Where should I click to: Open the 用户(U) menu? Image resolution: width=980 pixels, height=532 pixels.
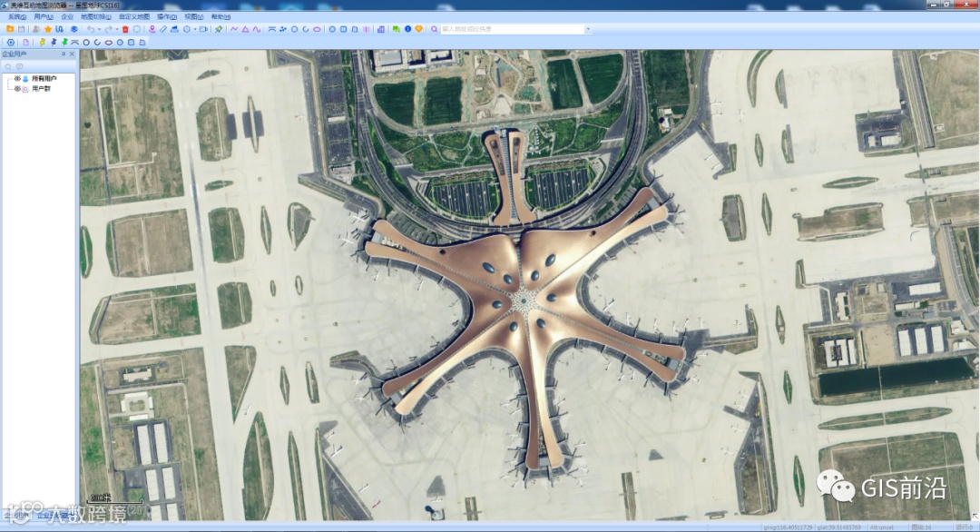coord(44,17)
